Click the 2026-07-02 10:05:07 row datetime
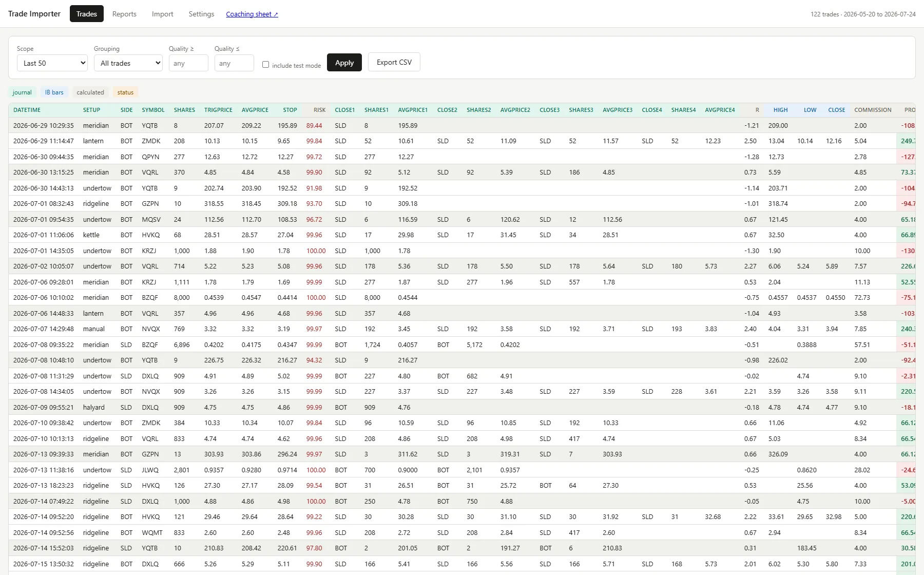 point(44,266)
